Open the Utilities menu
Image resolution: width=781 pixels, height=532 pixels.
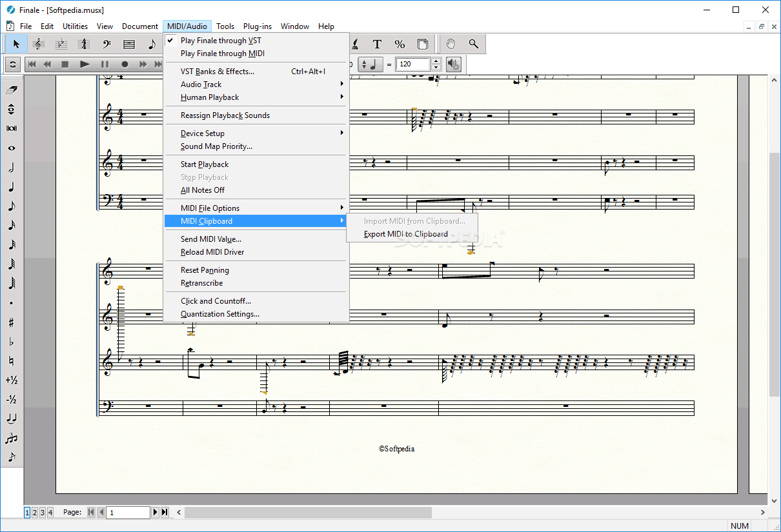(x=76, y=26)
